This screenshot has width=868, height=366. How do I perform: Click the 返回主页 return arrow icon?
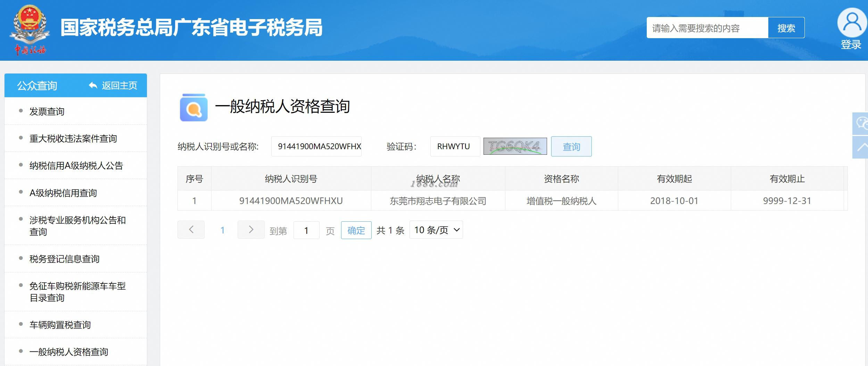click(x=93, y=85)
